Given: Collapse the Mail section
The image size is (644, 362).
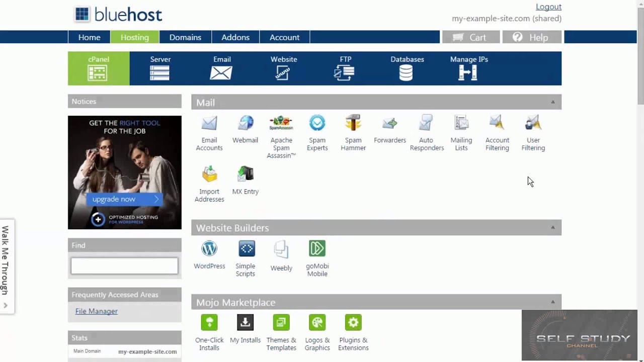Looking at the screenshot, I should click(552, 102).
